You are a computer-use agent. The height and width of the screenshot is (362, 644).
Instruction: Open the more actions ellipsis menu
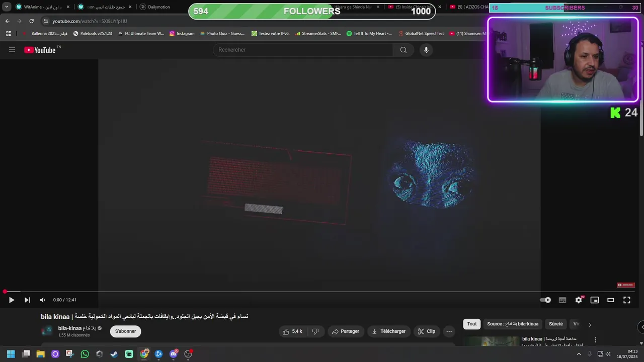(449, 331)
